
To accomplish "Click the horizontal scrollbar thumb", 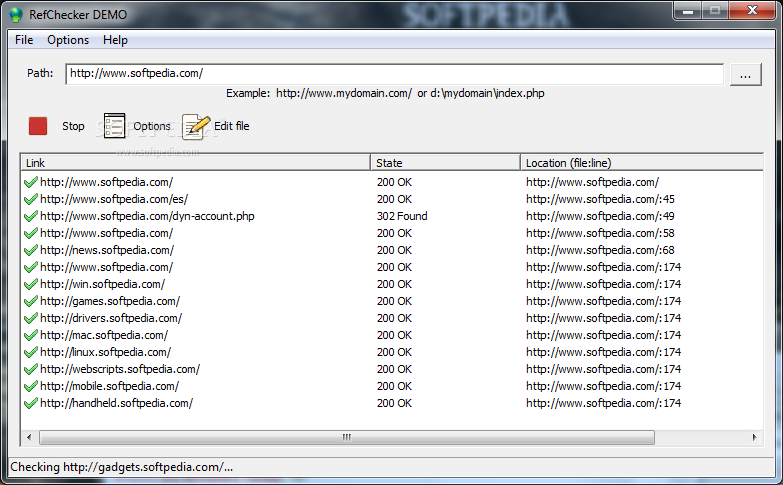I will [347, 438].
